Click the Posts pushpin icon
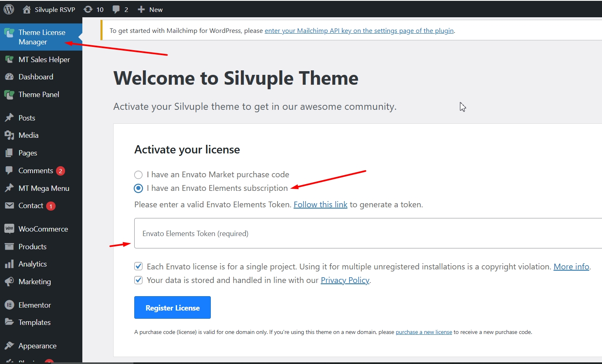 click(x=9, y=118)
